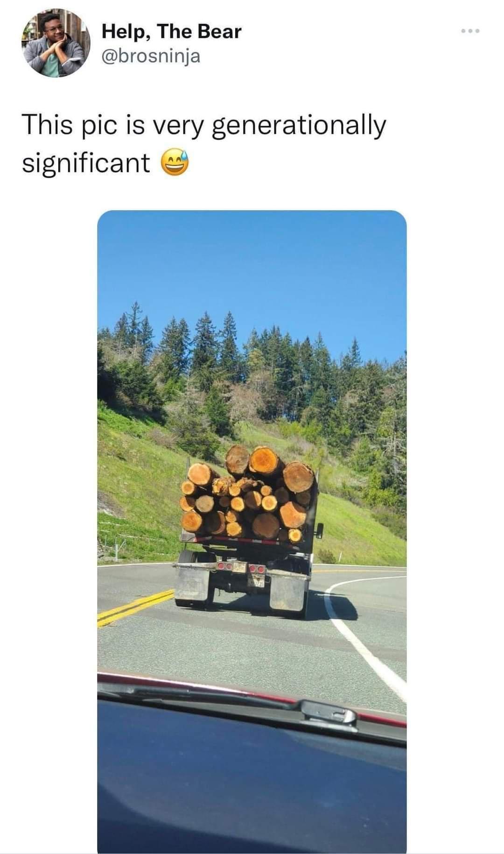
Task: Select the tweet text about generationally significant
Action: point(204,143)
